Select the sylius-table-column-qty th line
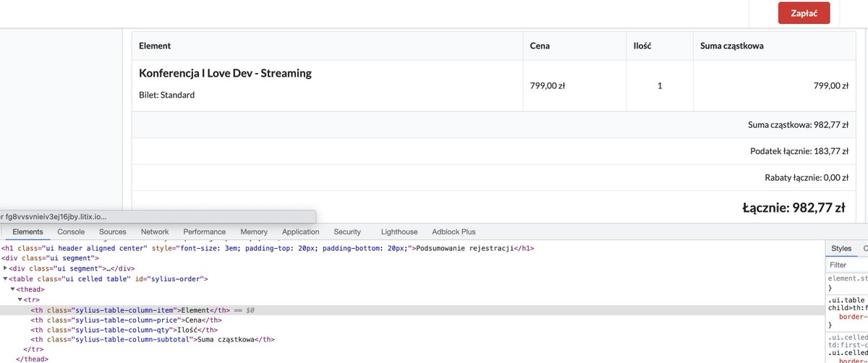This screenshot has width=868, height=363. pos(124,330)
